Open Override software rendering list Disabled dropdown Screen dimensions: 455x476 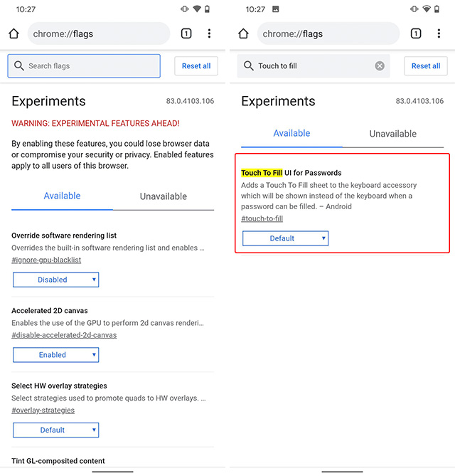[56, 280]
